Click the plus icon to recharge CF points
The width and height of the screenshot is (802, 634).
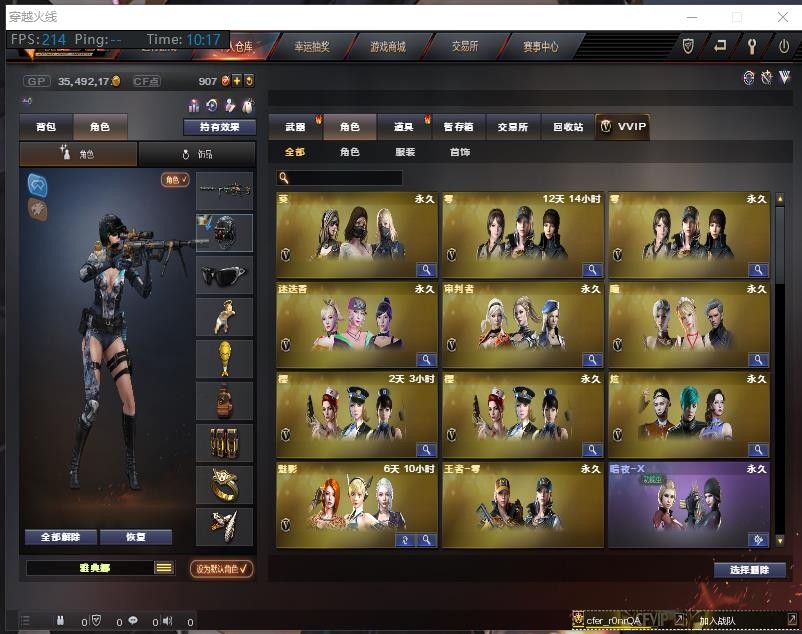pyautogui.click(x=237, y=81)
